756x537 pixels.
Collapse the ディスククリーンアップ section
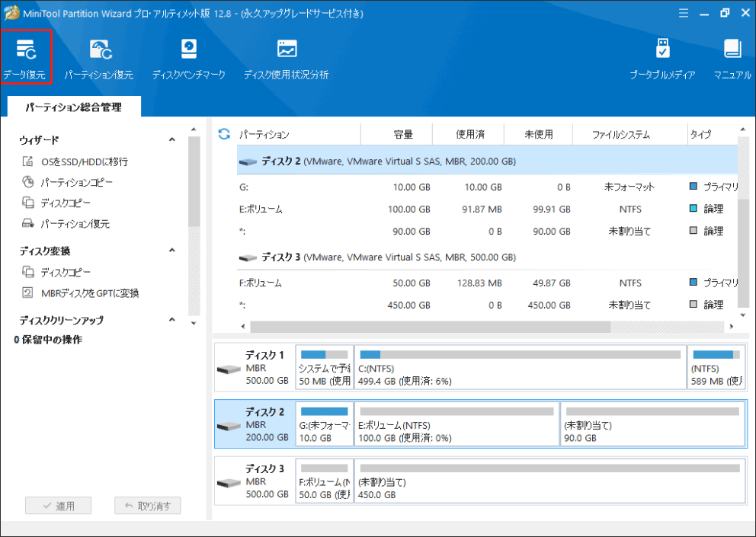171,320
